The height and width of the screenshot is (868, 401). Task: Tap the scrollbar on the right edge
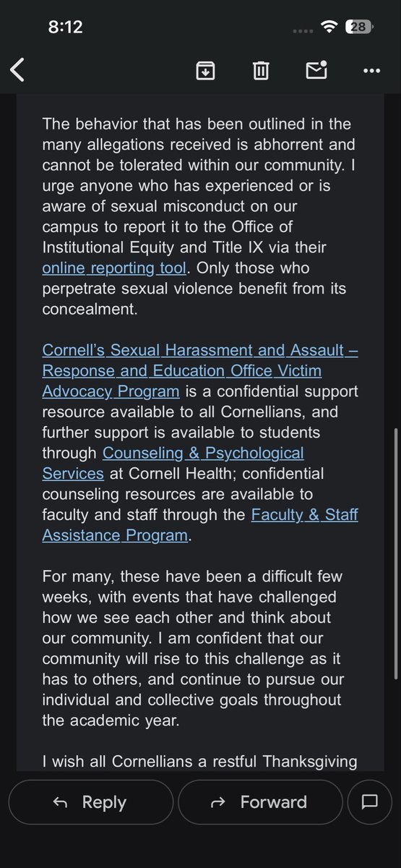[397, 553]
